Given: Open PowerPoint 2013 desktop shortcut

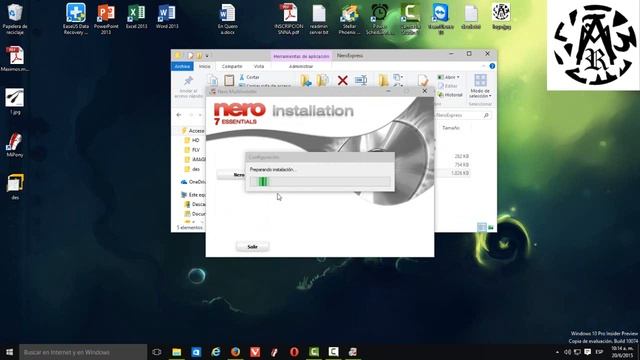Looking at the screenshot, I should point(106,19).
